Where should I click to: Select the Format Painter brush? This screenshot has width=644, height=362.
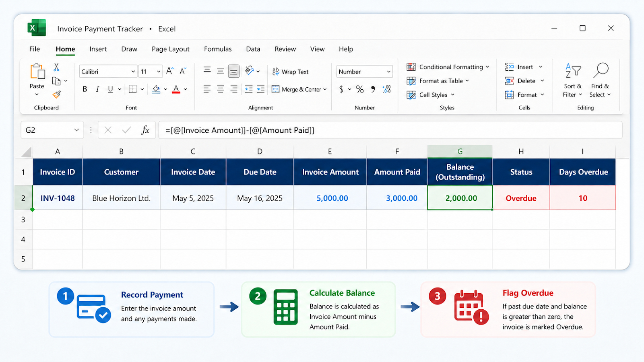click(x=57, y=95)
